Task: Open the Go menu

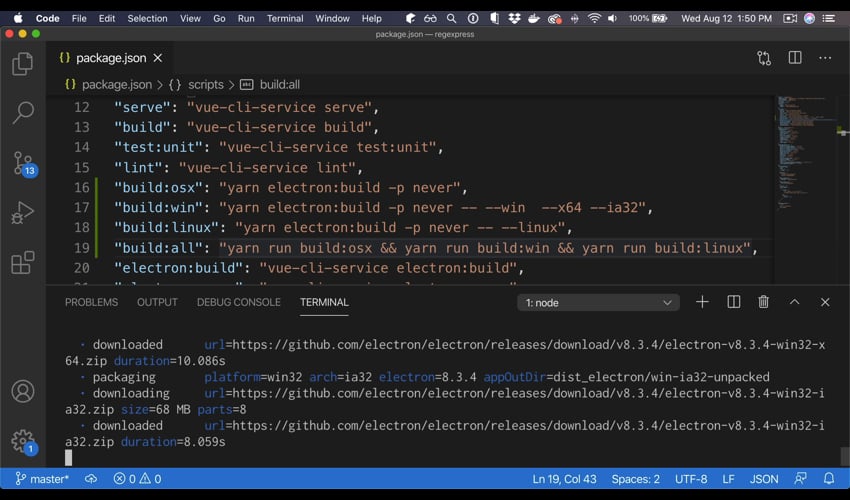Action: pyautogui.click(x=219, y=18)
